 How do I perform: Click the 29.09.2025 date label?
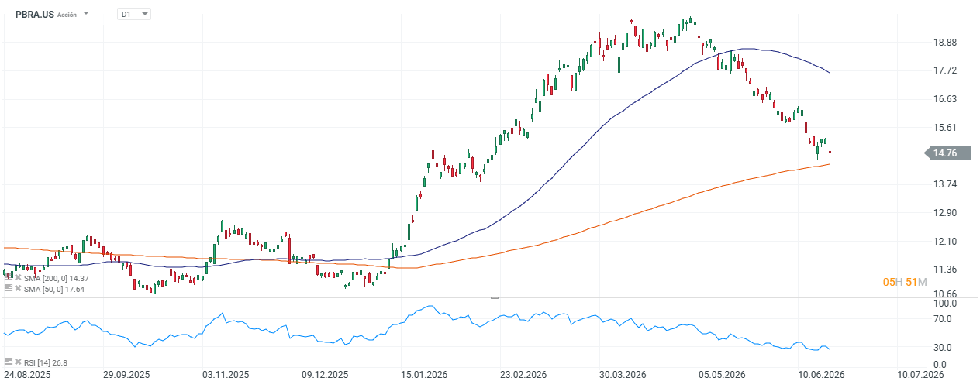coord(126,374)
